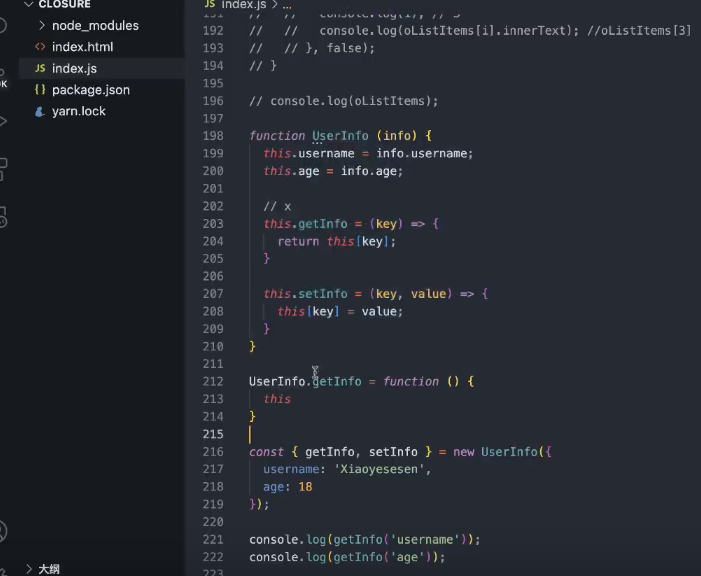Click the closing yellow brace on line 214
701x576 pixels.
[252, 417]
